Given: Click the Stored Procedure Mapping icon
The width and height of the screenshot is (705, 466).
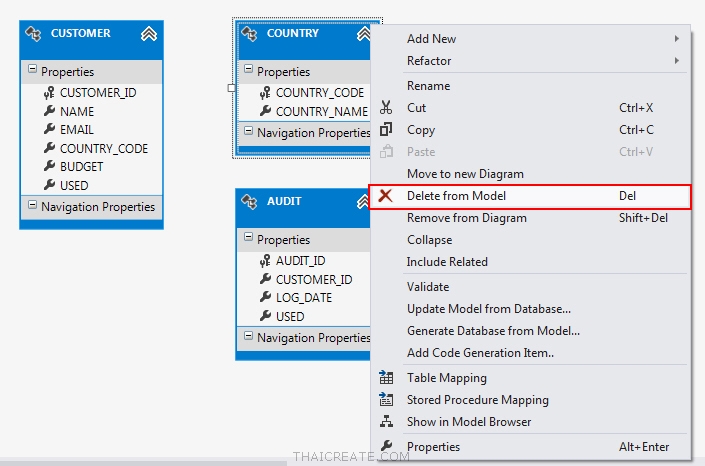Looking at the screenshot, I should tap(386, 399).
